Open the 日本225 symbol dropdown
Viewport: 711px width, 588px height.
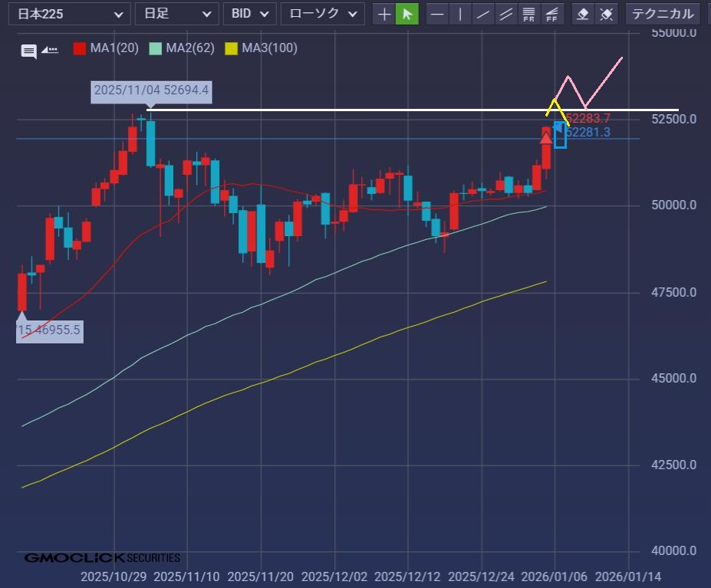coord(74,14)
